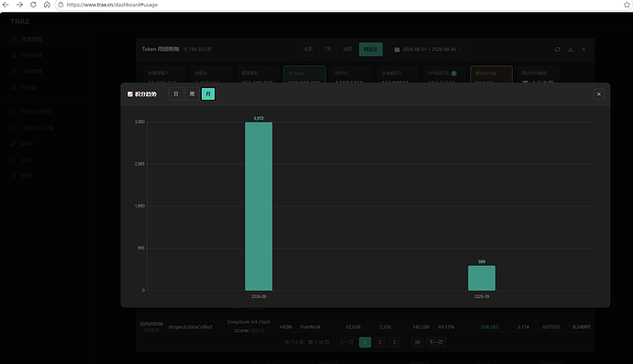Click the site info icon before the URL
The height and width of the screenshot is (364, 633).
(x=61, y=5)
